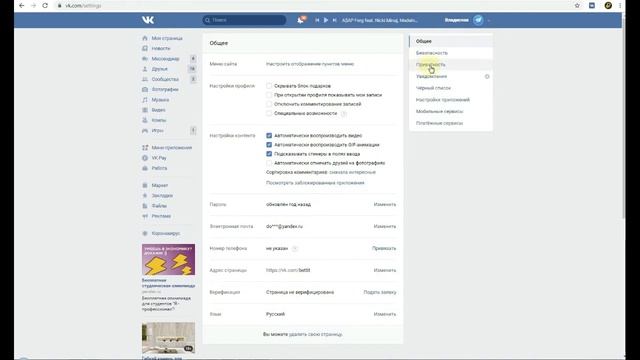
Task: Select the Общее settings tab
Action: [451, 41]
